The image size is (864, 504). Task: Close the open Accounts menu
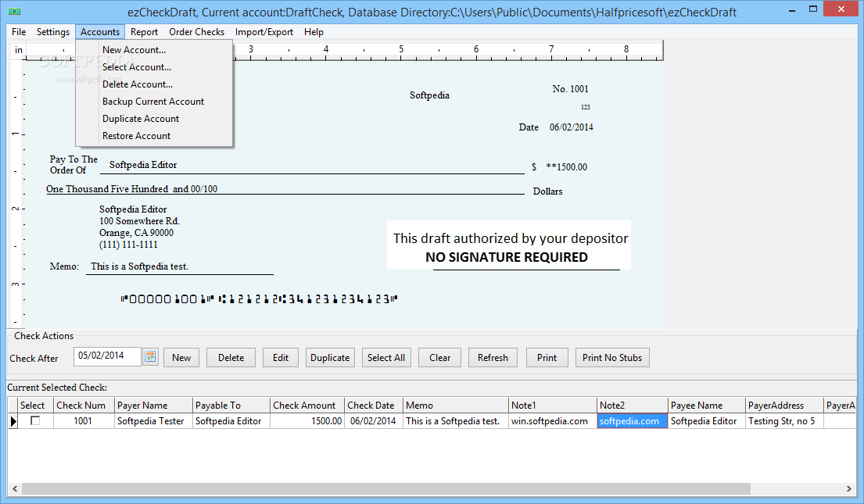(100, 32)
